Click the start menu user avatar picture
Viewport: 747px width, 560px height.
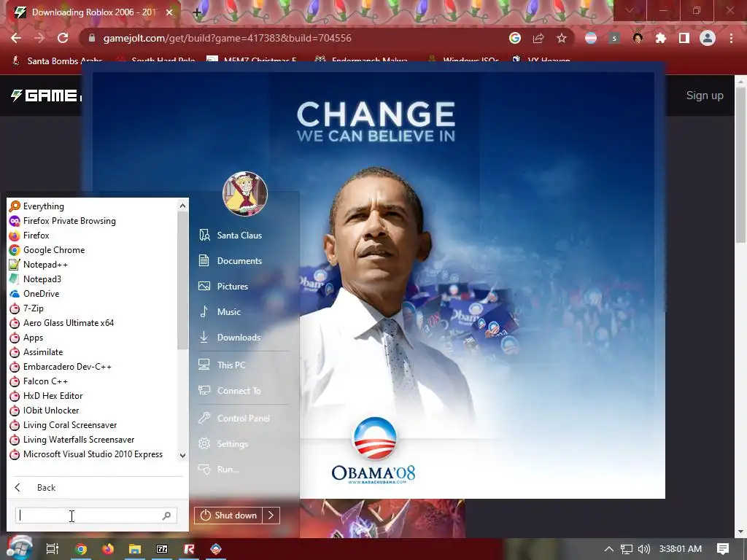[x=245, y=194]
